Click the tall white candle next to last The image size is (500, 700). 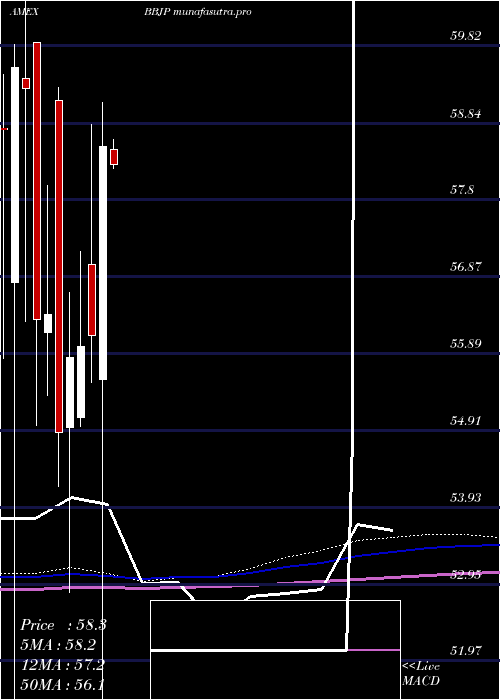click(103, 263)
